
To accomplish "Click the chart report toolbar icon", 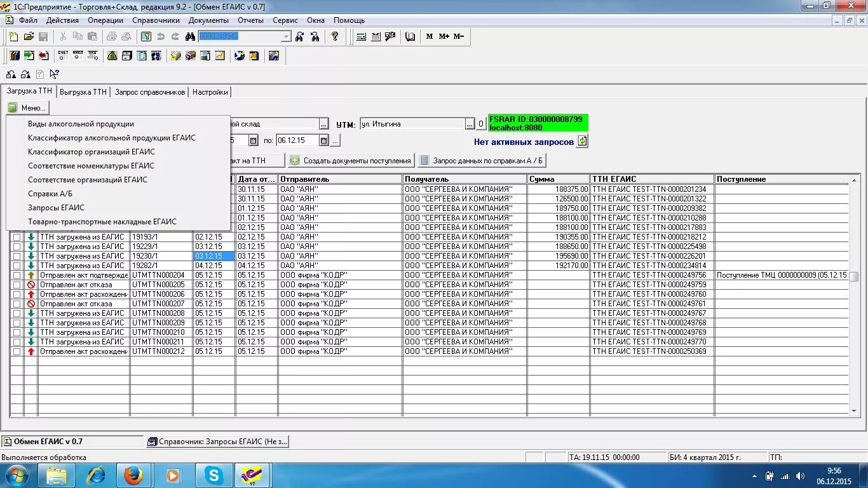I will click(220, 56).
